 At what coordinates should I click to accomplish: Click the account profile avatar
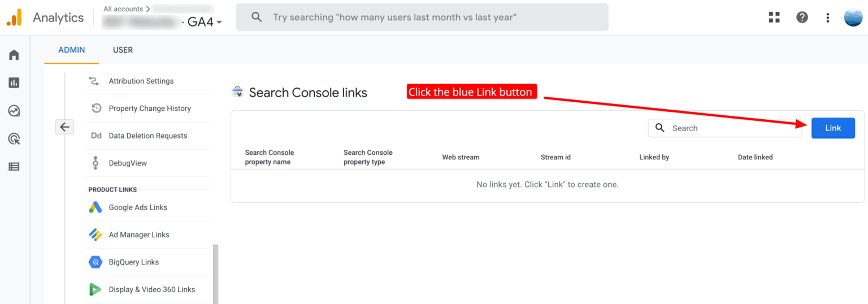853,18
